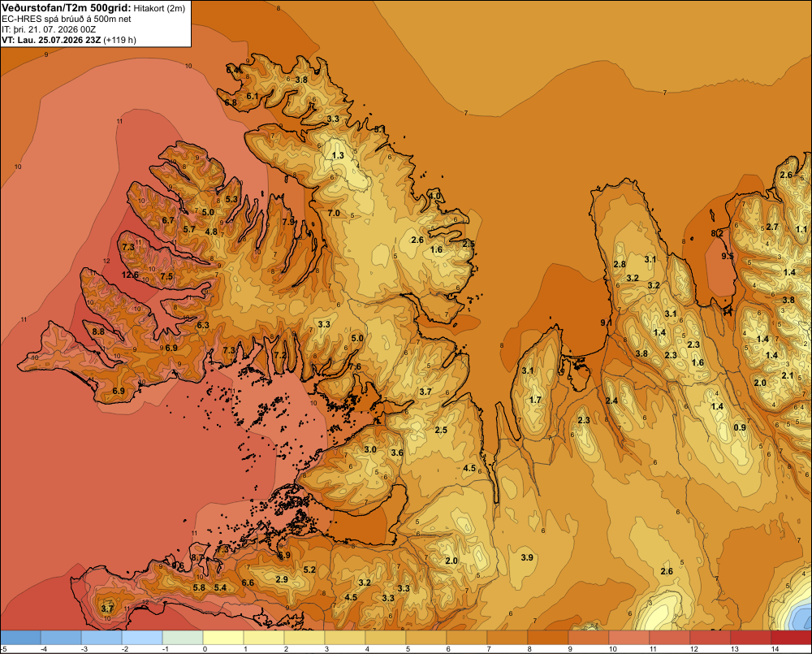Click the valid time 'VT: Lau. 25.07.2026 23Z'
This screenshot has width=812, height=654.
click(x=51, y=40)
